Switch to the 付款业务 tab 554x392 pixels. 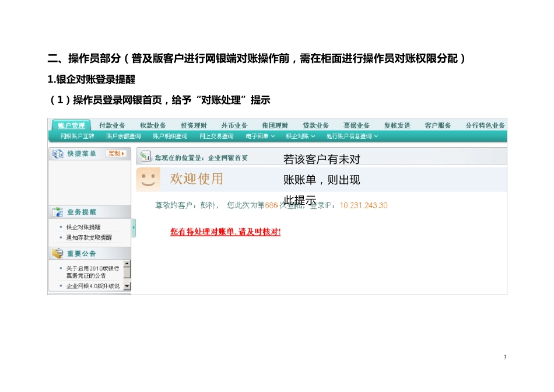pyautogui.click(x=112, y=125)
